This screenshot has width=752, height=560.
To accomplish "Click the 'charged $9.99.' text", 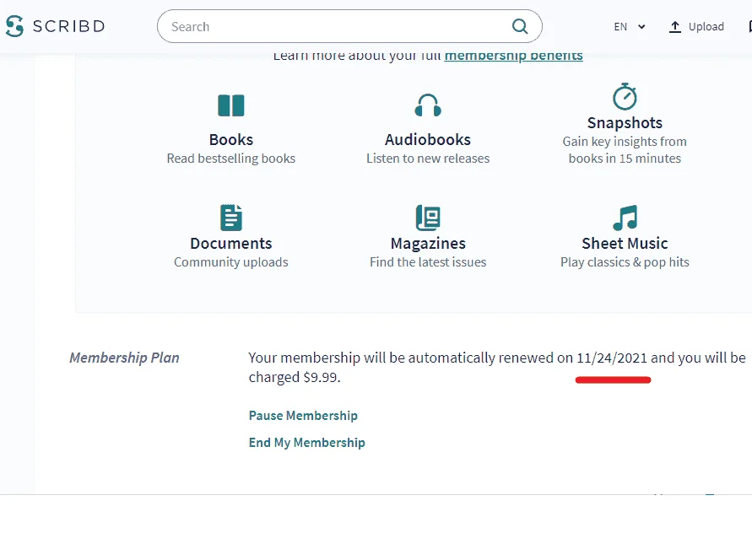I will point(295,378).
